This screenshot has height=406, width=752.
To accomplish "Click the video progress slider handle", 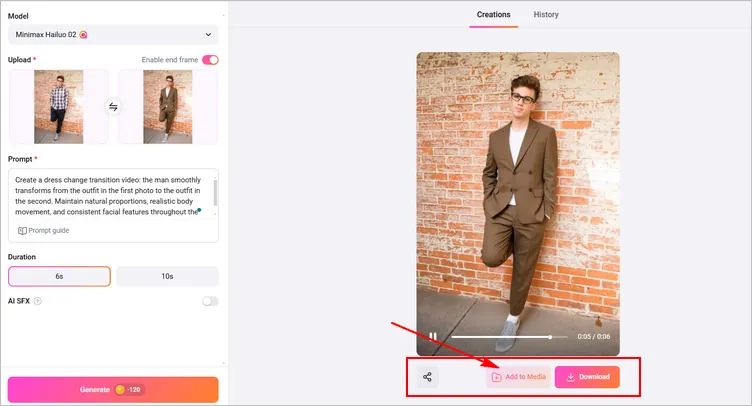I will point(551,337).
